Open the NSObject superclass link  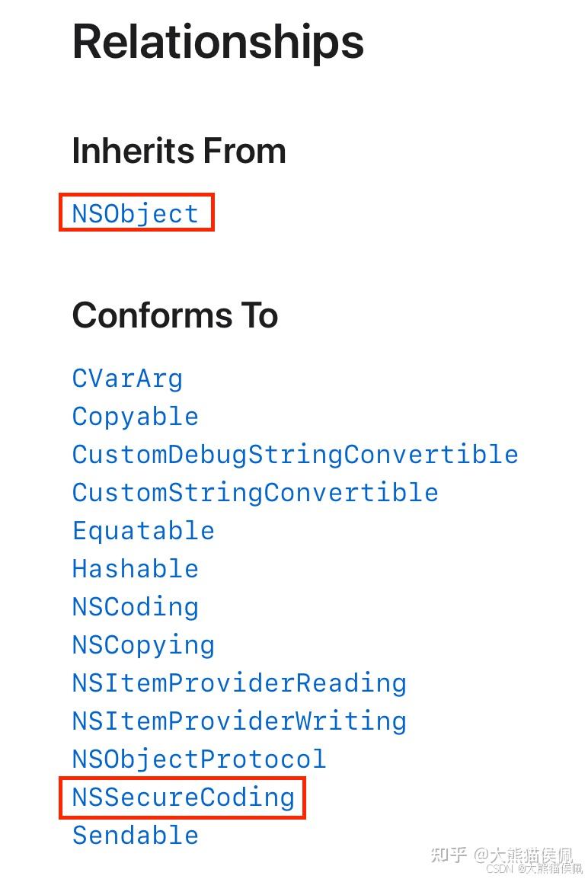point(136,213)
